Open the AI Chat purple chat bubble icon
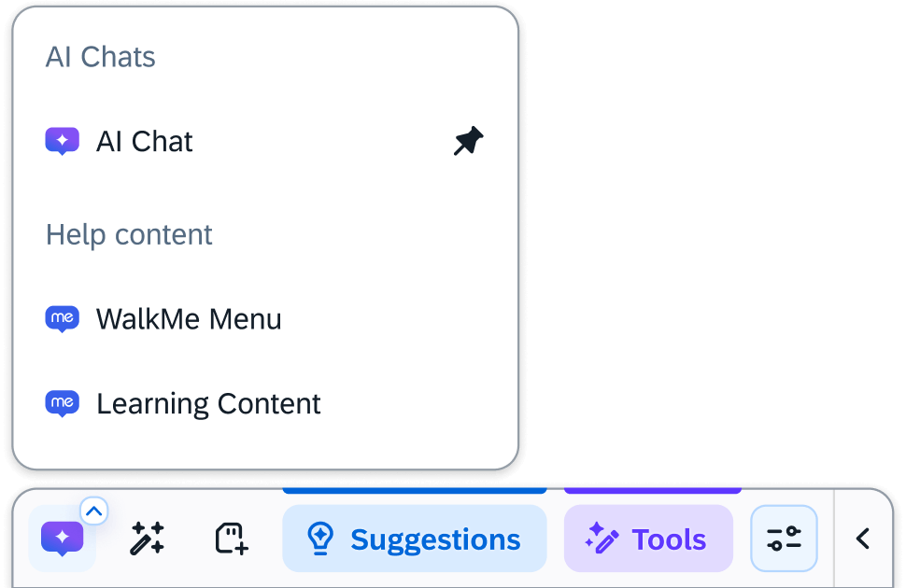Image resolution: width=906 pixels, height=588 pixels. [60, 539]
